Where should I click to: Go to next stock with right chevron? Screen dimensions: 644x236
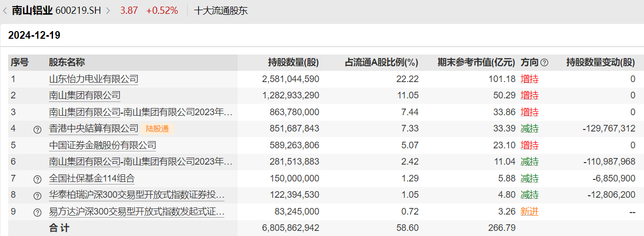coord(108,10)
